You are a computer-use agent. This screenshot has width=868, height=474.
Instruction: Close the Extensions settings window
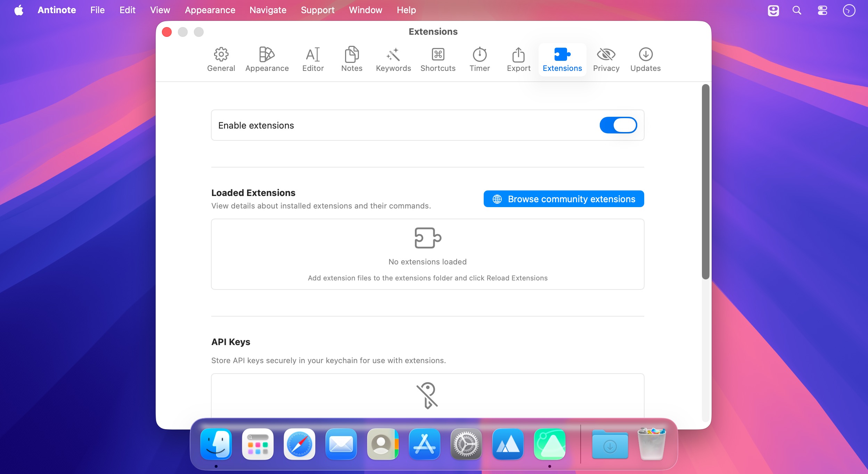[x=167, y=32]
